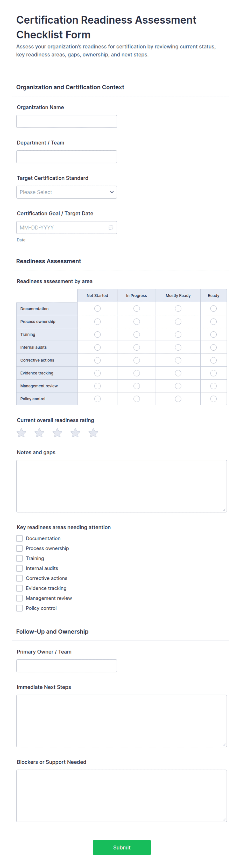Select the fifth star rating
The width and height of the screenshot is (241, 868).
click(x=93, y=433)
